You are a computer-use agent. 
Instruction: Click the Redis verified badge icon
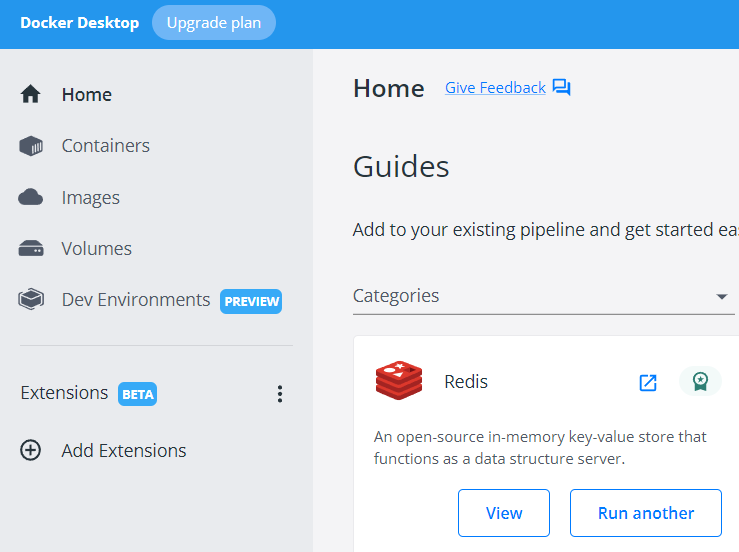[700, 381]
